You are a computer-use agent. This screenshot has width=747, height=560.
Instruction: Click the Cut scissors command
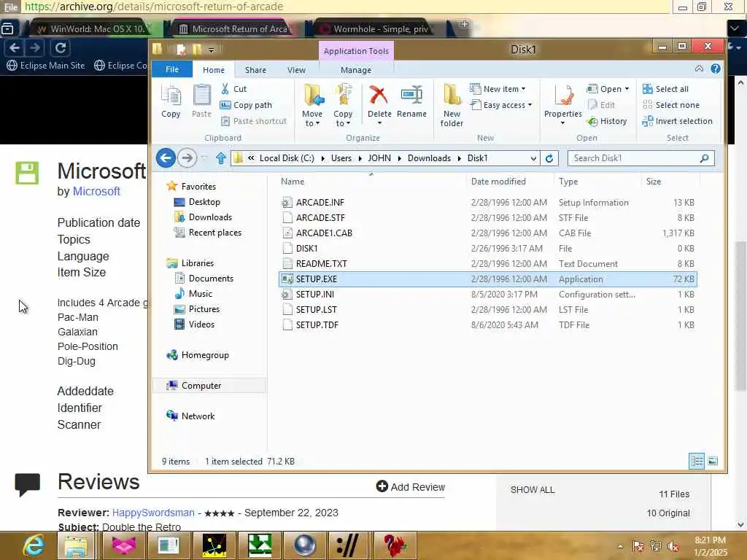tap(233, 89)
